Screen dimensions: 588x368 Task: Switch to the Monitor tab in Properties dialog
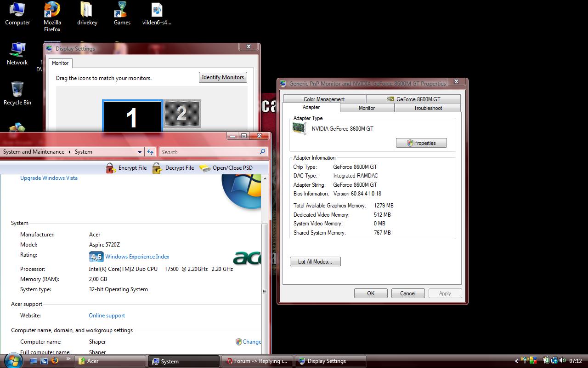tap(367, 108)
